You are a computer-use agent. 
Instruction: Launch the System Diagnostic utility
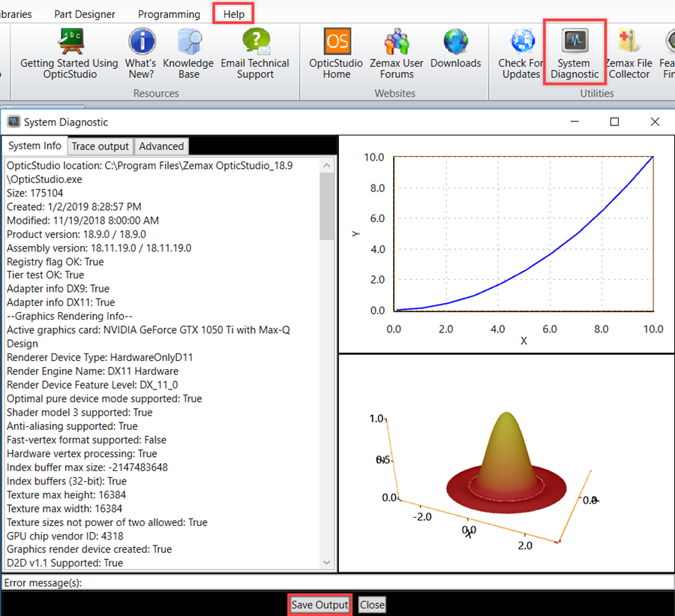click(x=574, y=53)
